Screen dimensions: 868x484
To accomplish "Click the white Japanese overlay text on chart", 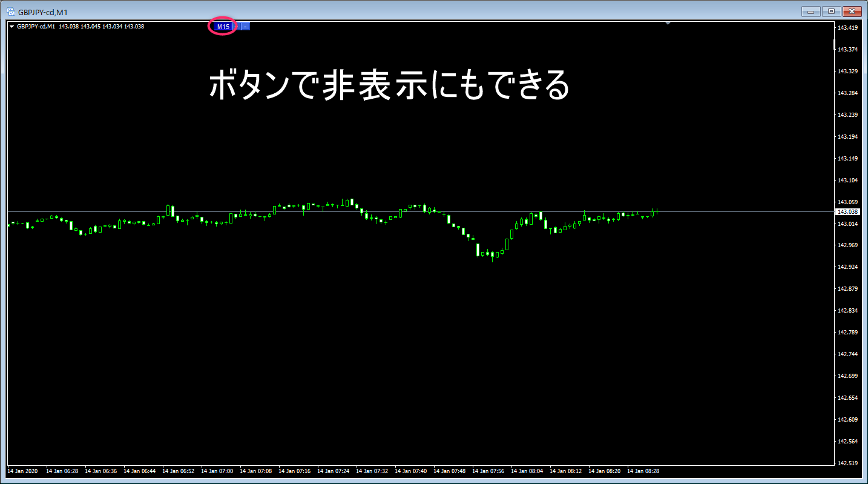I will point(389,85).
